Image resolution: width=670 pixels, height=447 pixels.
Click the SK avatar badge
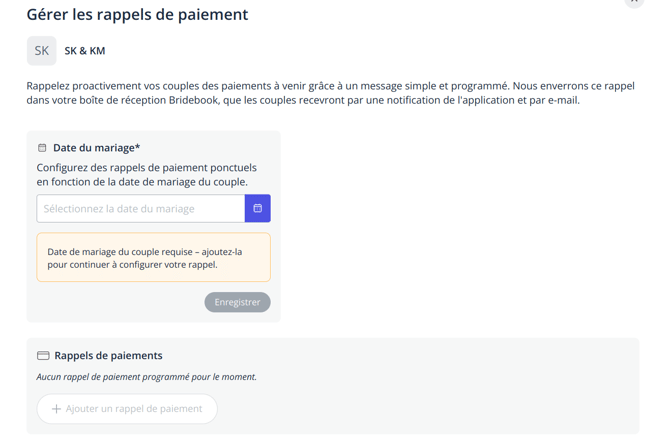[42, 51]
